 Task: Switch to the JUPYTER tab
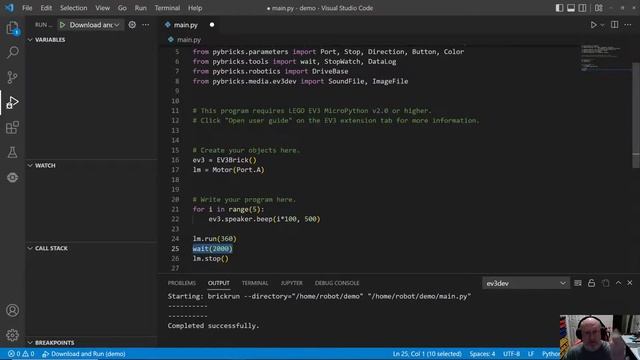click(x=291, y=283)
